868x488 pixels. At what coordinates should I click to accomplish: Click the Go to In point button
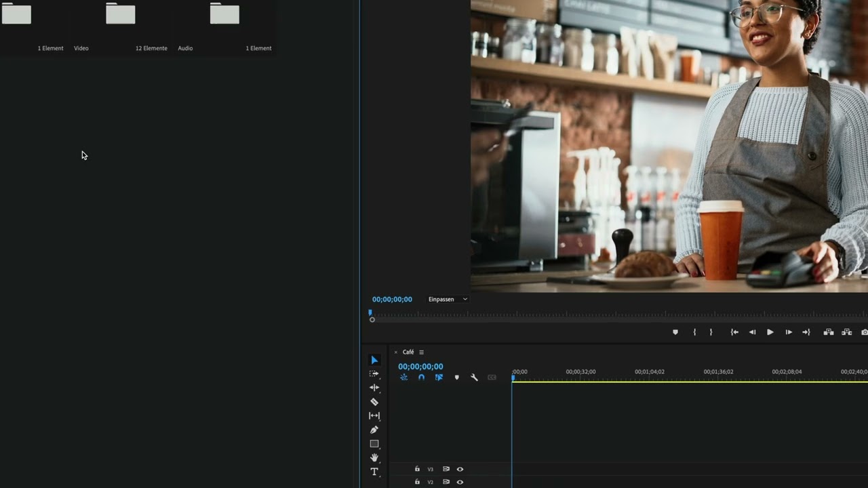[734, 332]
